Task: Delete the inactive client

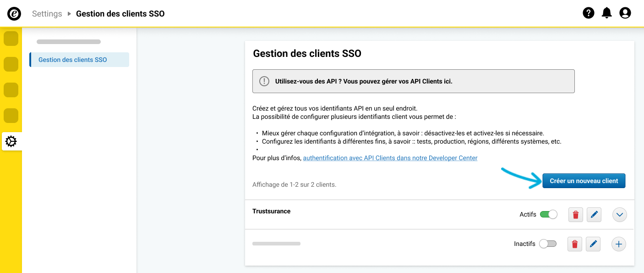Action: [x=575, y=244]
